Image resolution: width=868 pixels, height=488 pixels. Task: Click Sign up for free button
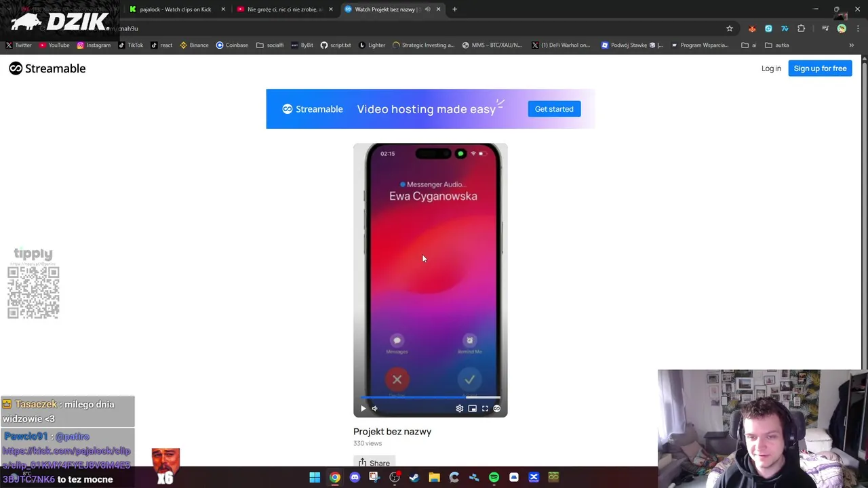tap(820, 68)
